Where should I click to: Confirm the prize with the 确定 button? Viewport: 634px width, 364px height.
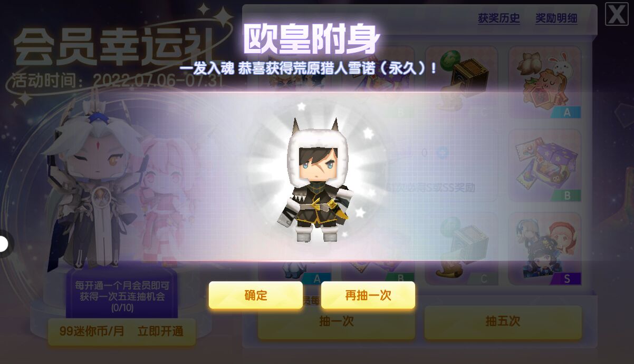click(256, 295)
